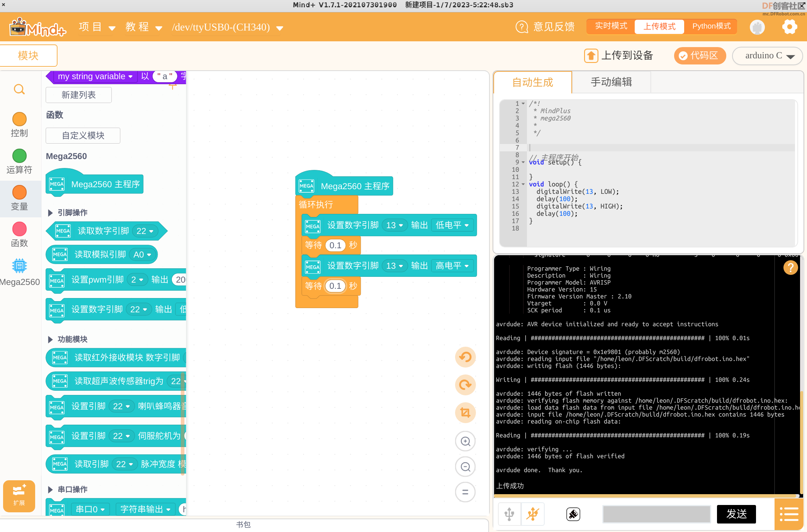Click the board avatar icon in header
Image resolution: width=807 pixels, height=532 pixels.
(x=757, y=27)
